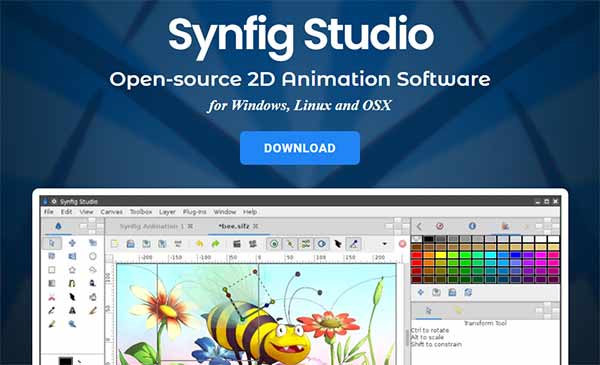The width and height of the screenshot is (600, 365).
Task: Select the Fill bucket tool
Action: (x=93, y=297)
